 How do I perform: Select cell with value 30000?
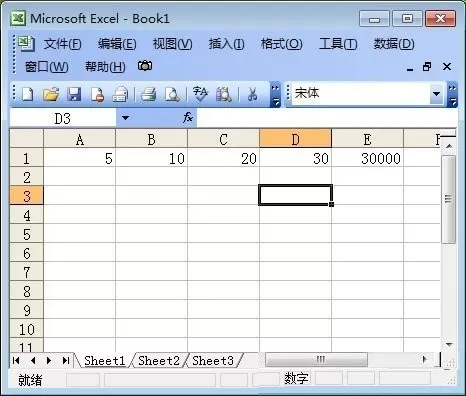[368, 158]
